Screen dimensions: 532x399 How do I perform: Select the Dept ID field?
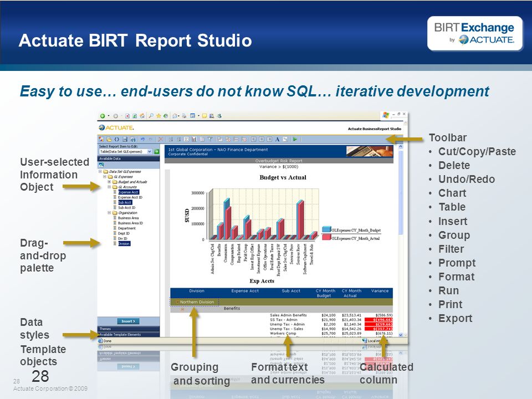tap(124, 233)
